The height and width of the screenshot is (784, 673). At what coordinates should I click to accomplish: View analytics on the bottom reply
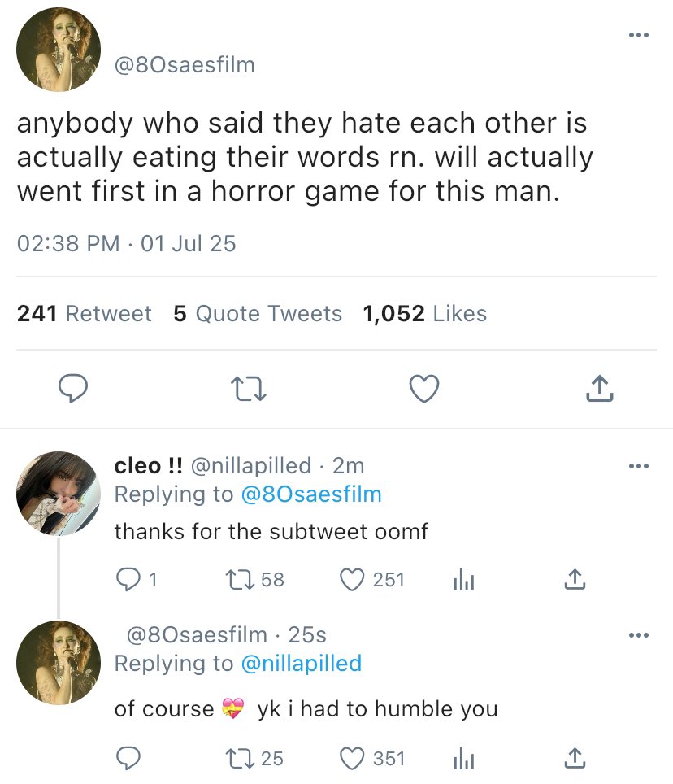point(462,758)
